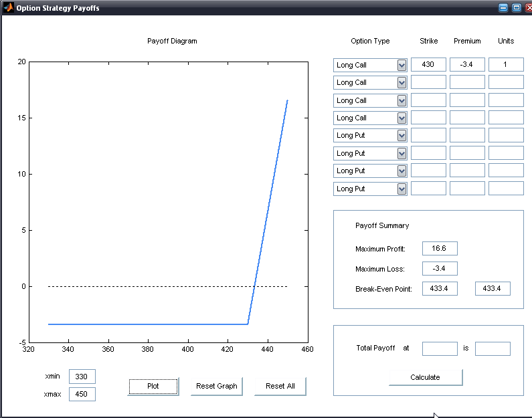Image resolution: width=532 pixels, height=418 pixels.
Task: Click third Long Put row Units field
Action: click(x=506, y=170)
